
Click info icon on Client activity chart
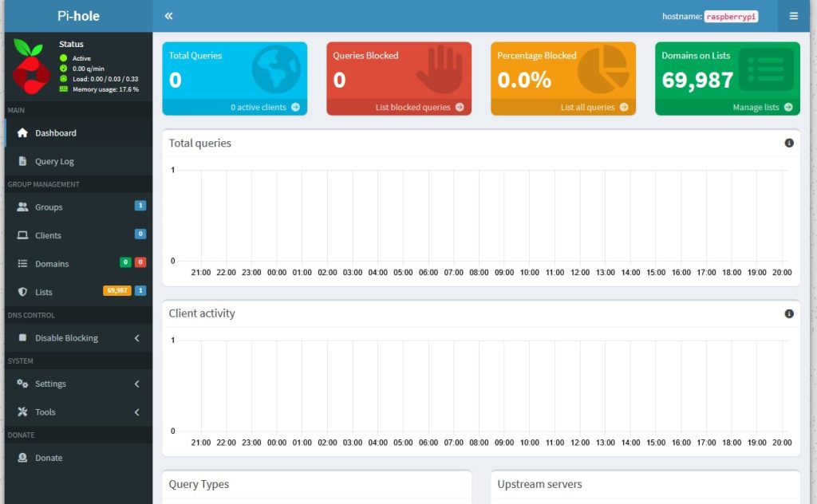click(x=789, y=314)
